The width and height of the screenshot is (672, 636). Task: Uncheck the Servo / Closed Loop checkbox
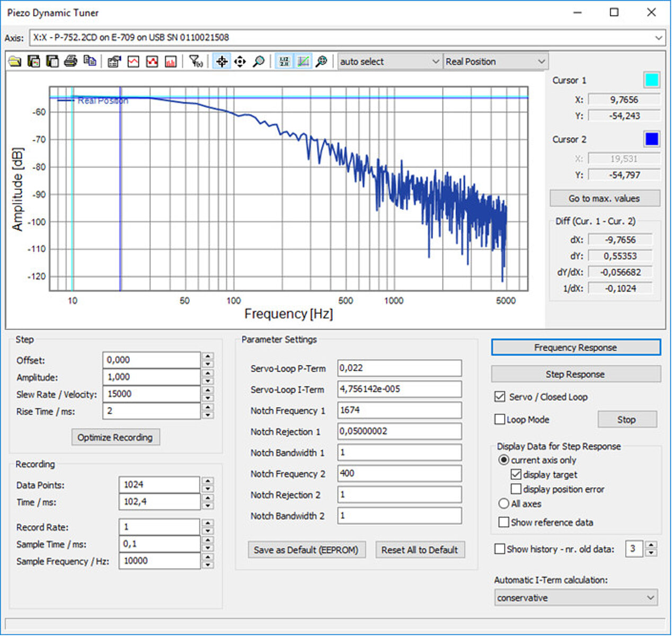coord(500,397)
